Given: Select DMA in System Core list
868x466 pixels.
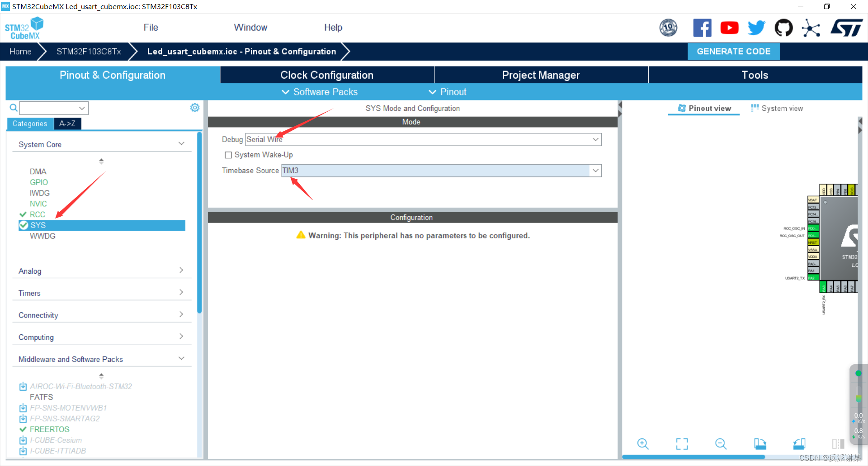Looking at the screenshot, I should (38, 171).
